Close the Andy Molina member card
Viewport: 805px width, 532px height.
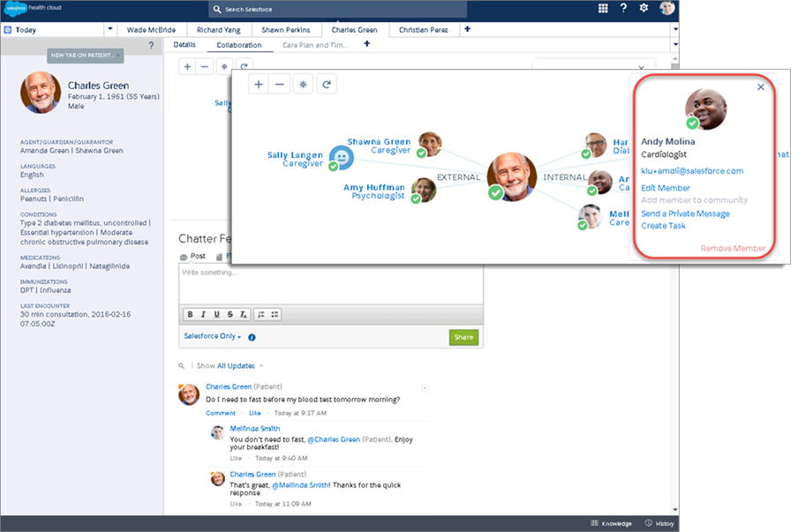(761, 87)
